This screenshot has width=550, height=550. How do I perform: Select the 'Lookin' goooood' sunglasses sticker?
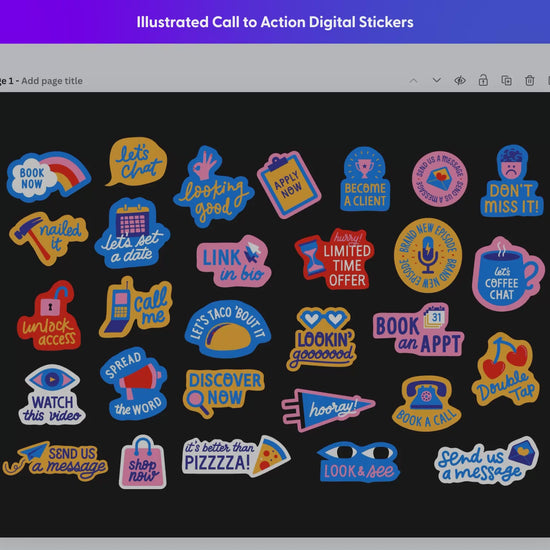(321, 339)
